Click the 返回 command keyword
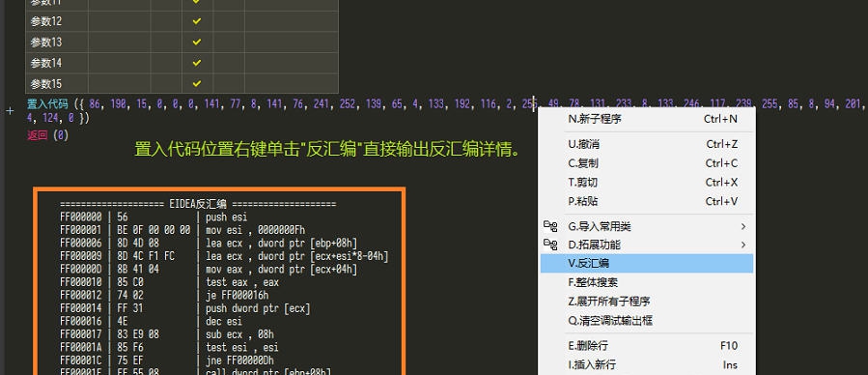 (37, 134)
